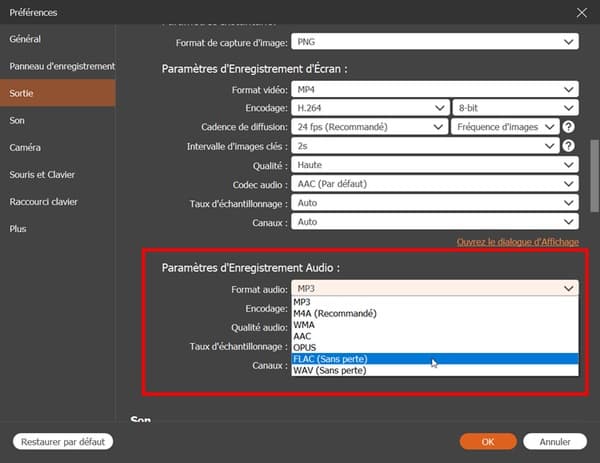Choose M4A (Recommandé) audio format
Screen dimensions: 600x463
coord(435,313)
